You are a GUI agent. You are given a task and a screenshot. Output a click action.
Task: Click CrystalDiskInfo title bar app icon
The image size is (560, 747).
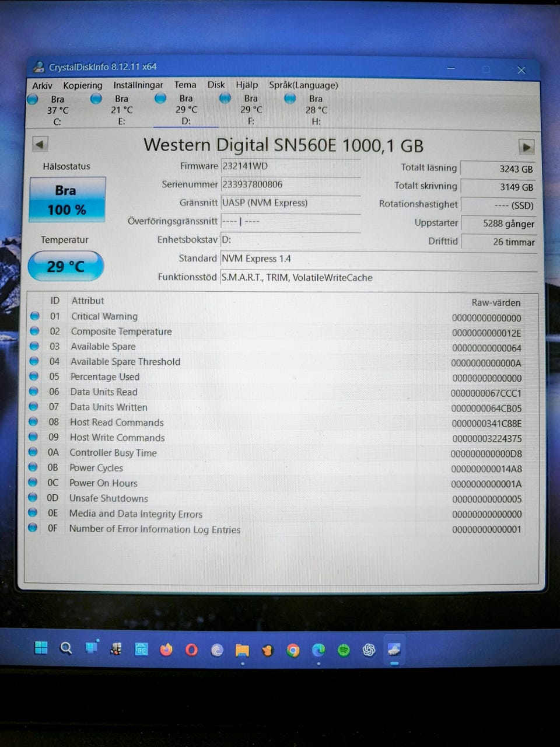tap(38, 67)
